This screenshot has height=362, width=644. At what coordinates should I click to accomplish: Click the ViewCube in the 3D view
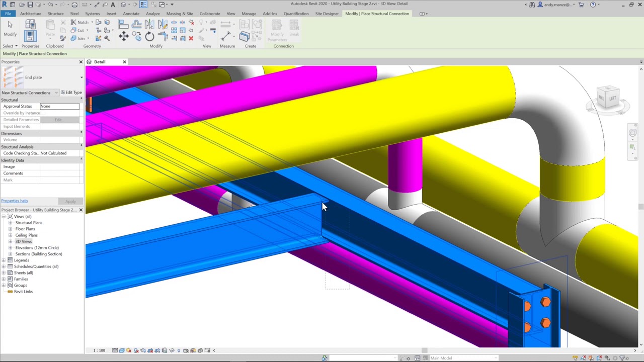coord(608,97)
